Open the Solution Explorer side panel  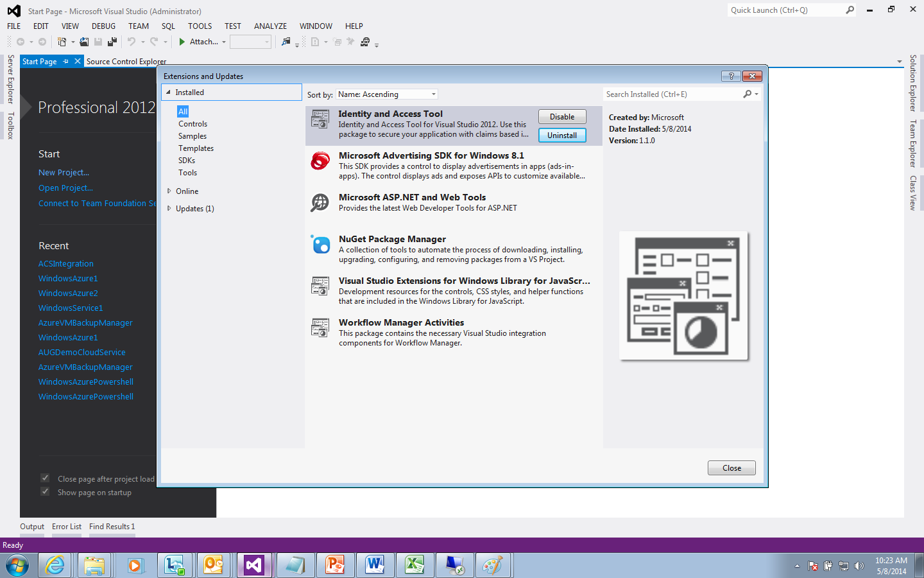[913, 83]
